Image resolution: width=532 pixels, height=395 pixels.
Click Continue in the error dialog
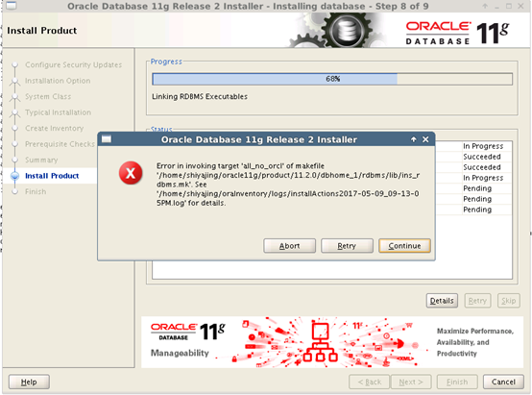point(404,246)
